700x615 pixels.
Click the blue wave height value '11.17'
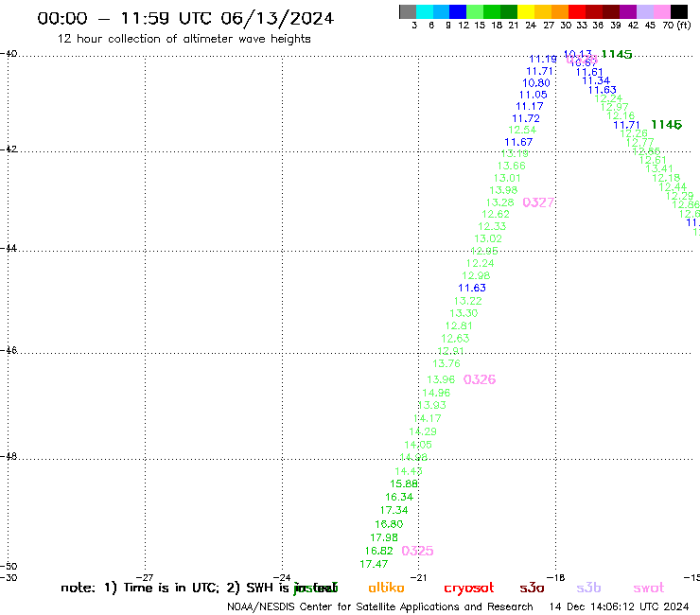[530, 106]
